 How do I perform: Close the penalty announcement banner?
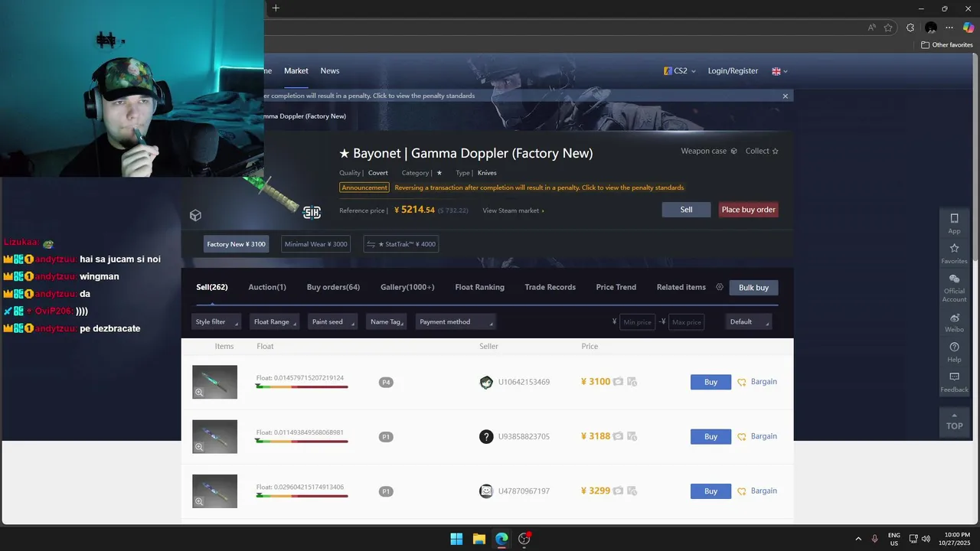point(785,96)
